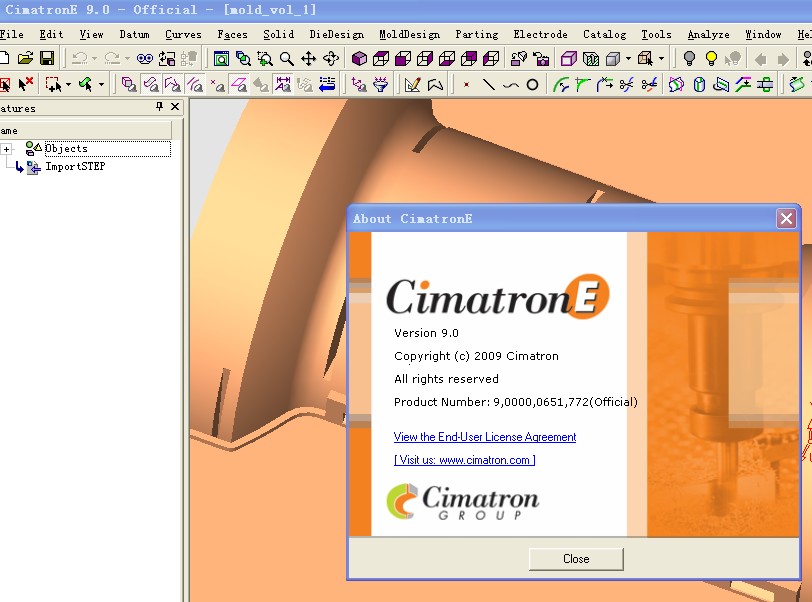The image size is (812, 602).
Task: Click the blue arrow list icon
Action: tap(327, 84)
